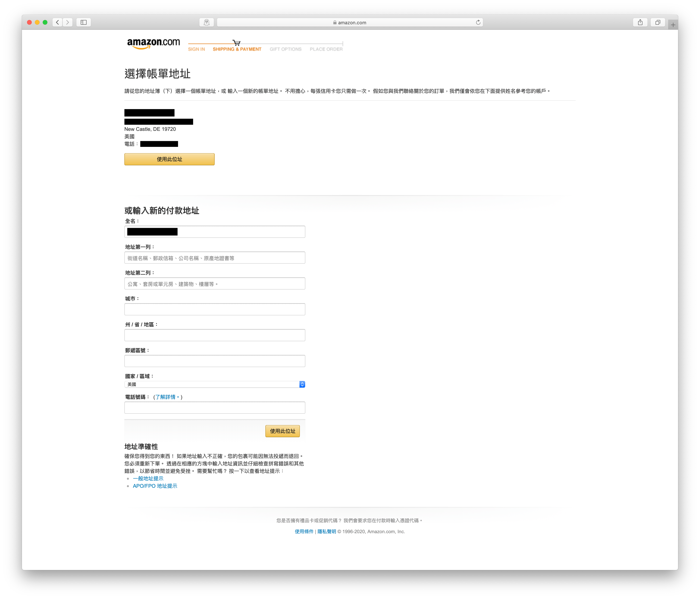The height and width of the screenshot is (599, 700).
Task: Click the 地址第一列 address line one field
Action: 214,258
